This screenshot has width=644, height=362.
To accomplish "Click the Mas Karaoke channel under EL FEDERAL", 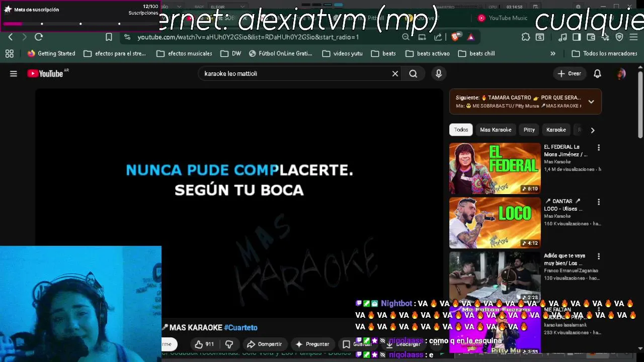I will coord(557,162).
